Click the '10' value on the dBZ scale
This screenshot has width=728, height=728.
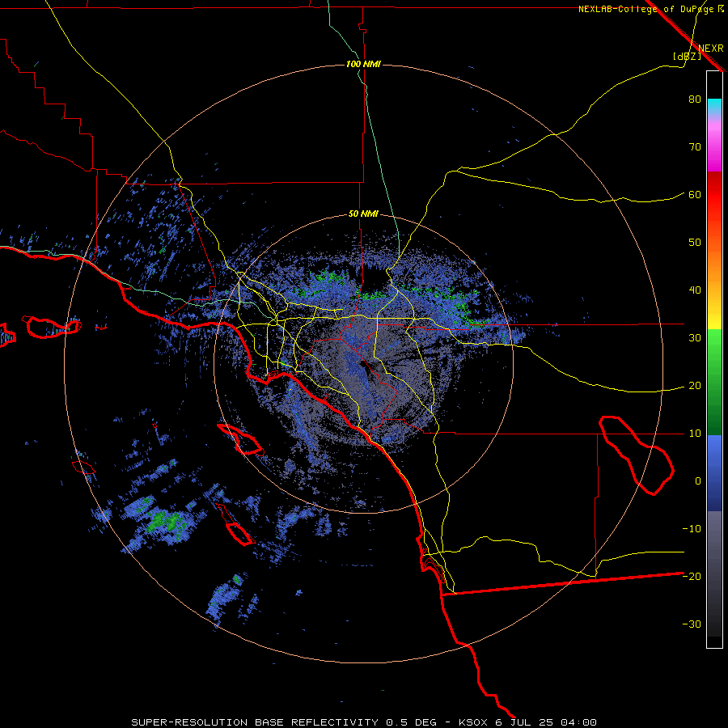pyautogui.click(x=695, y=434)
